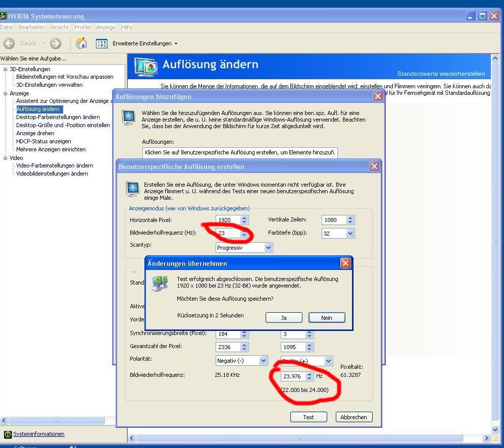Screen dimensions: 504x448
Task: Click Standardwerte wiederherstellen link
Action: 441,74
